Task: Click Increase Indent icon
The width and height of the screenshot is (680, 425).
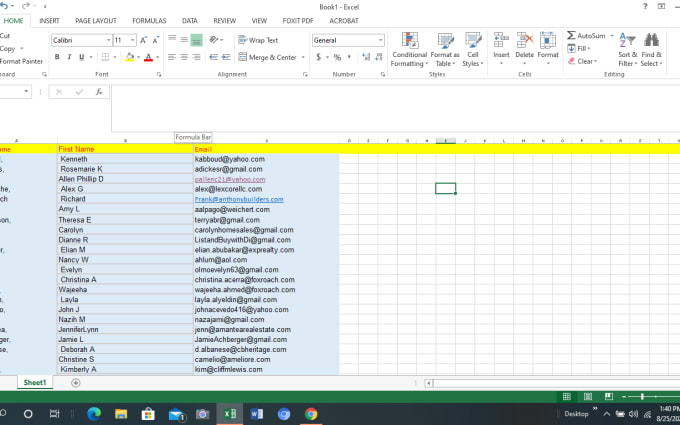Action: click(x=226, y=57)
